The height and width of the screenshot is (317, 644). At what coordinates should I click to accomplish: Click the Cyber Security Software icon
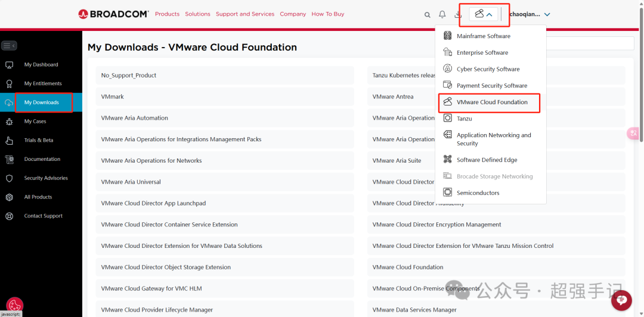click(448, 69)
